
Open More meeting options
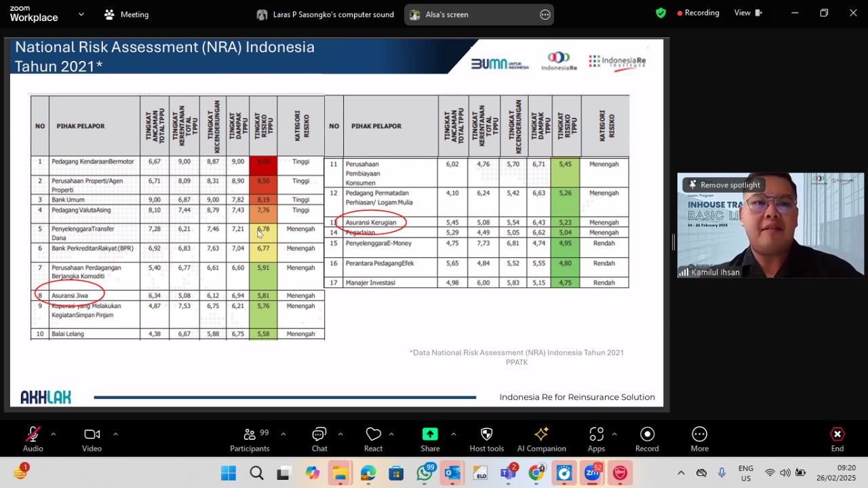pyautogui.click(x=699, y=439)
